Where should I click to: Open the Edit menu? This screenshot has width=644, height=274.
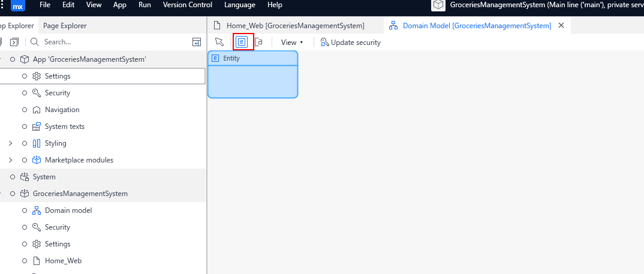tap(68, 5)
